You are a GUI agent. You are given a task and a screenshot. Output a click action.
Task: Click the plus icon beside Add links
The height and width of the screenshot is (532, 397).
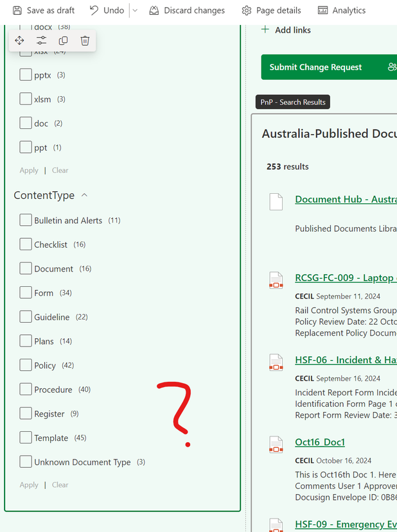click(265, 30)
